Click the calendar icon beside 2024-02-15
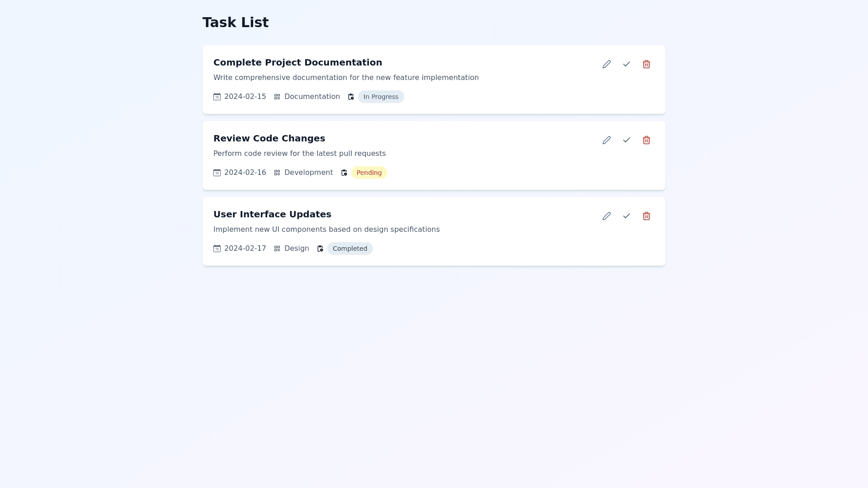The image size is (868, 488). tap(217, 97)
